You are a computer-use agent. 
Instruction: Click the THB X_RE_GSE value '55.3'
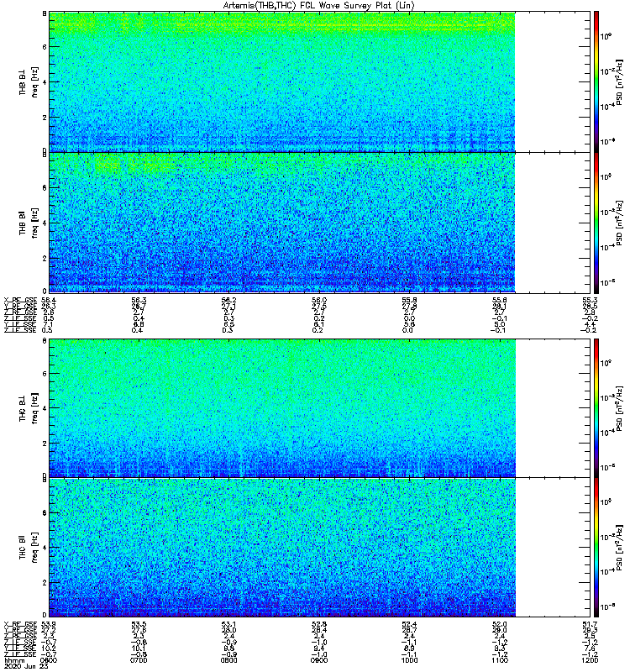click(x=591, y=300)
